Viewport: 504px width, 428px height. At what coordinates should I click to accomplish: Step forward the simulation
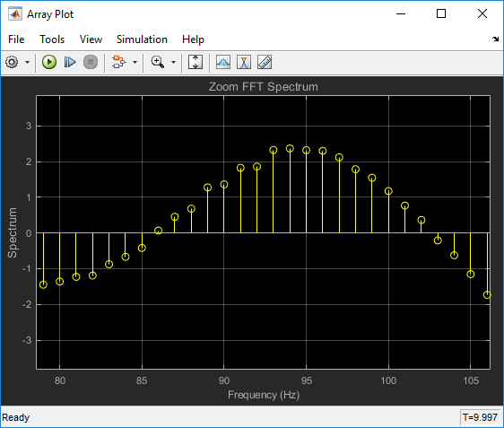pos(70,62)
